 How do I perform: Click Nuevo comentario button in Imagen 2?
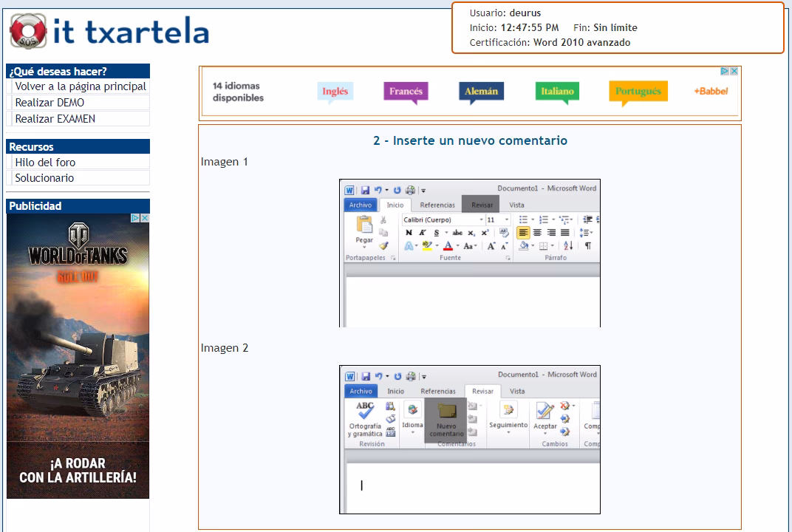pos(446,420)
